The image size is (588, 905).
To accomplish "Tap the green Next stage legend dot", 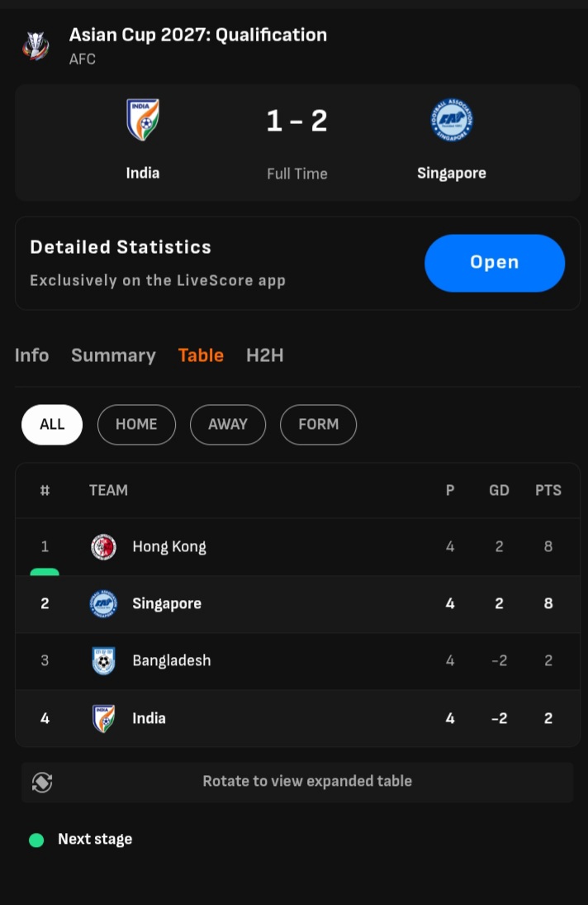I will click(36, 840).
